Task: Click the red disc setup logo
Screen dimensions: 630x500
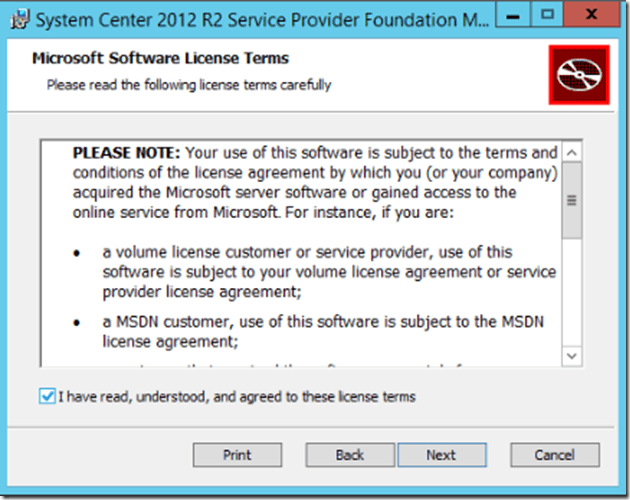Action: pyautogui.click(x=577, y=74)
